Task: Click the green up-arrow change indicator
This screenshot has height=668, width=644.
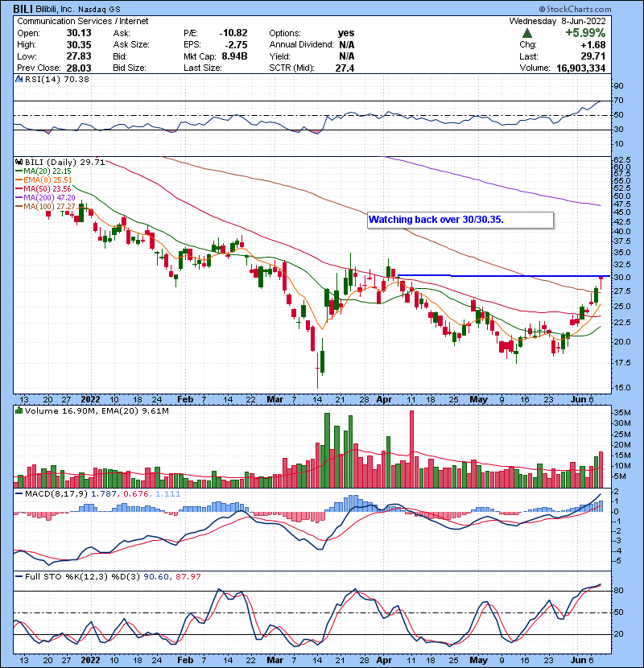Action: tap(526, 33)
